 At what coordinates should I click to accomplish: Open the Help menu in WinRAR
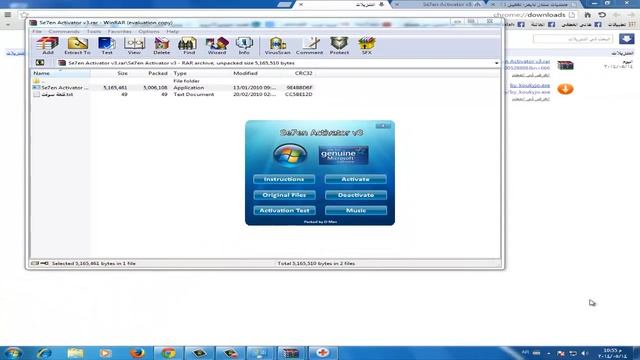tap(172, 31)
